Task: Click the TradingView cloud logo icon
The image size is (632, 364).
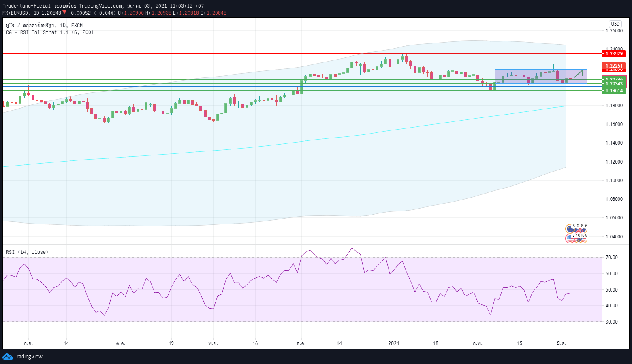Action: 7,357
